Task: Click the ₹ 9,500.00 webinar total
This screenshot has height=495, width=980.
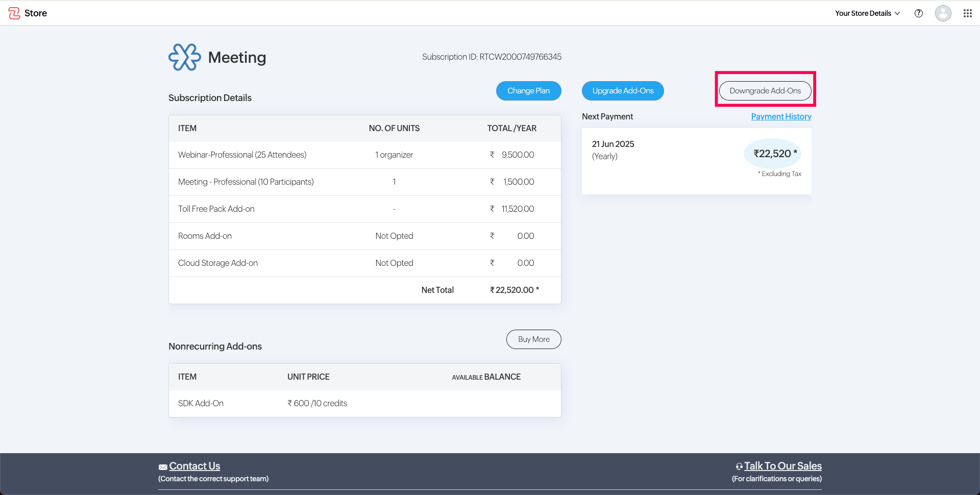Action: tap(512, 155)
